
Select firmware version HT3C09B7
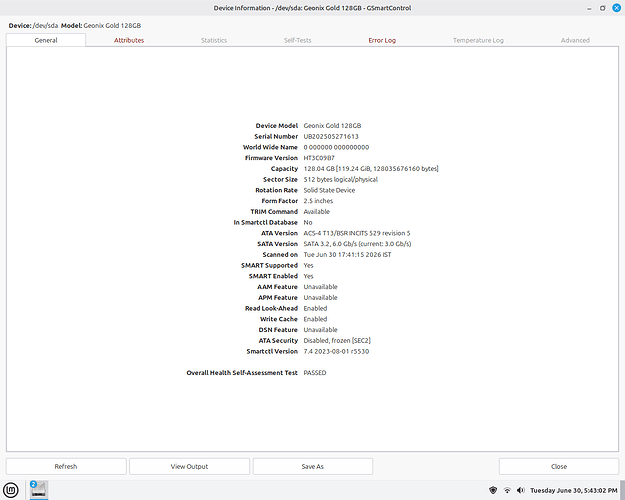click(x=319, y=158)
